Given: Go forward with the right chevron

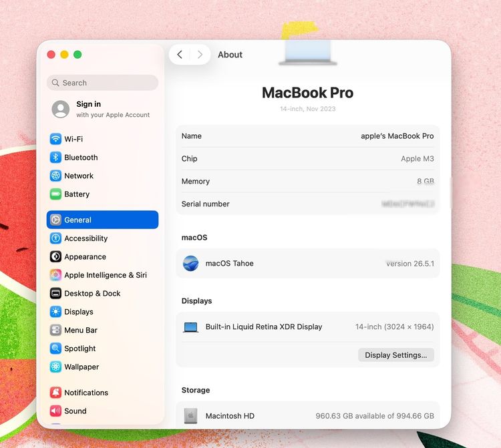Looking at the screenshot, I should coord(200,55).
